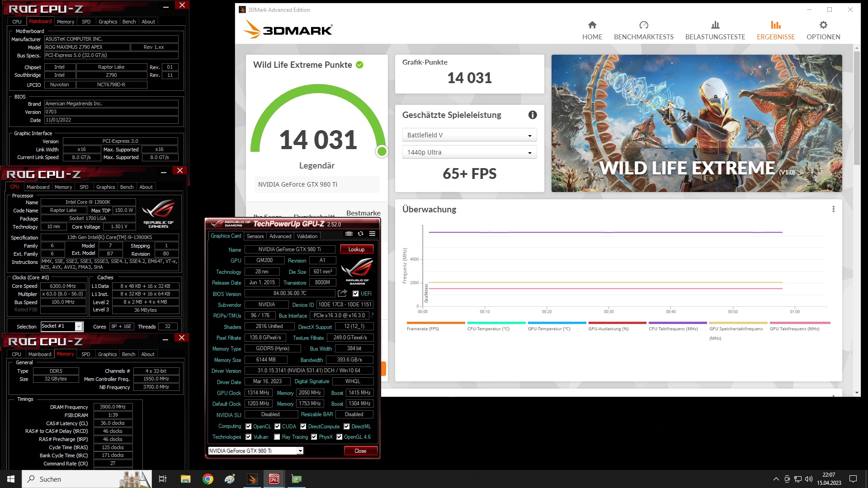Screen dimensions: 868x488
Task: Toggle the Vulkan checkbox
Action: 248,437
